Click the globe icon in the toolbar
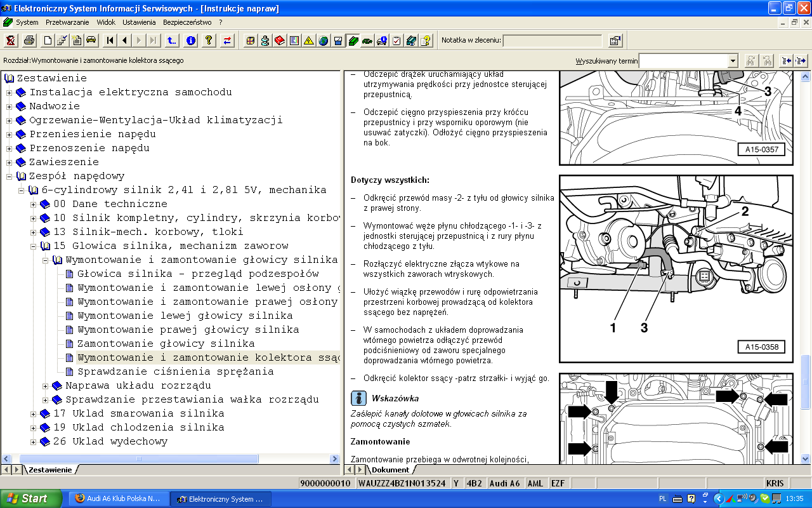Screen dimensions: 812x508 [324, 41]
